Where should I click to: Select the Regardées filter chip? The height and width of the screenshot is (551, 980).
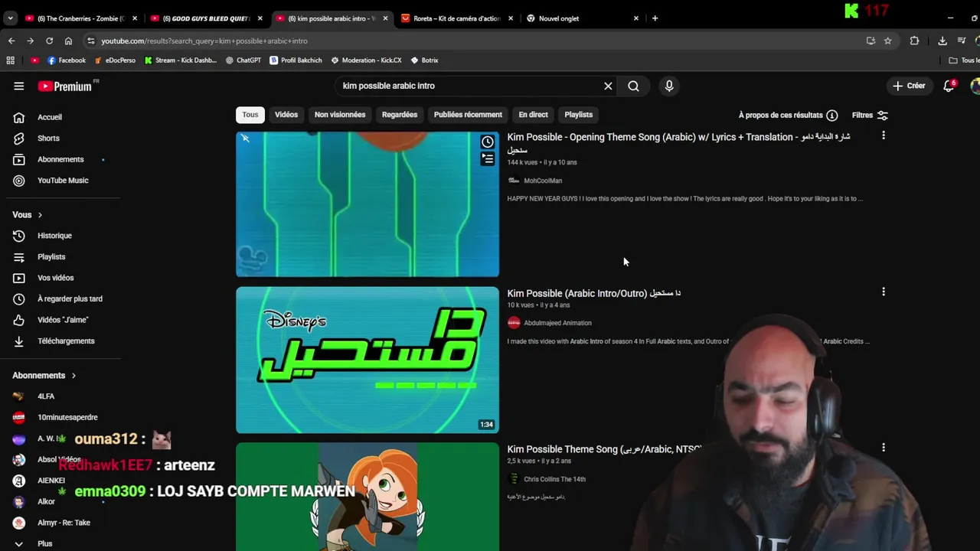400,115
